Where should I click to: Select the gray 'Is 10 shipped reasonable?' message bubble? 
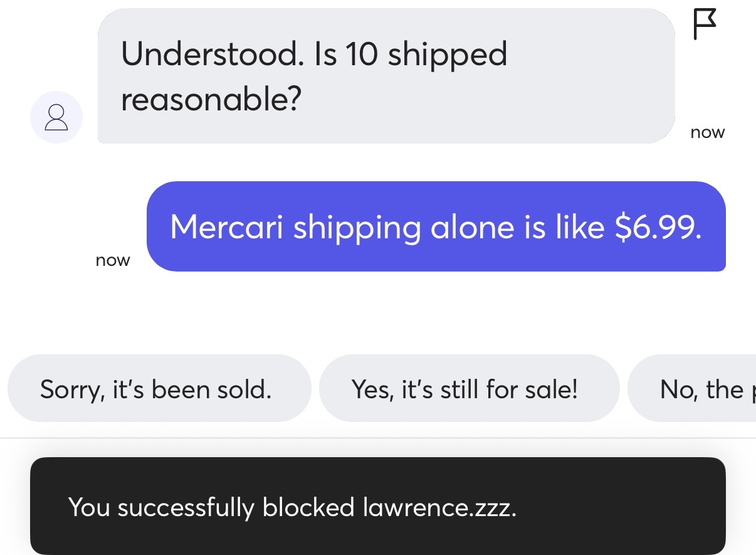[386, 76]
